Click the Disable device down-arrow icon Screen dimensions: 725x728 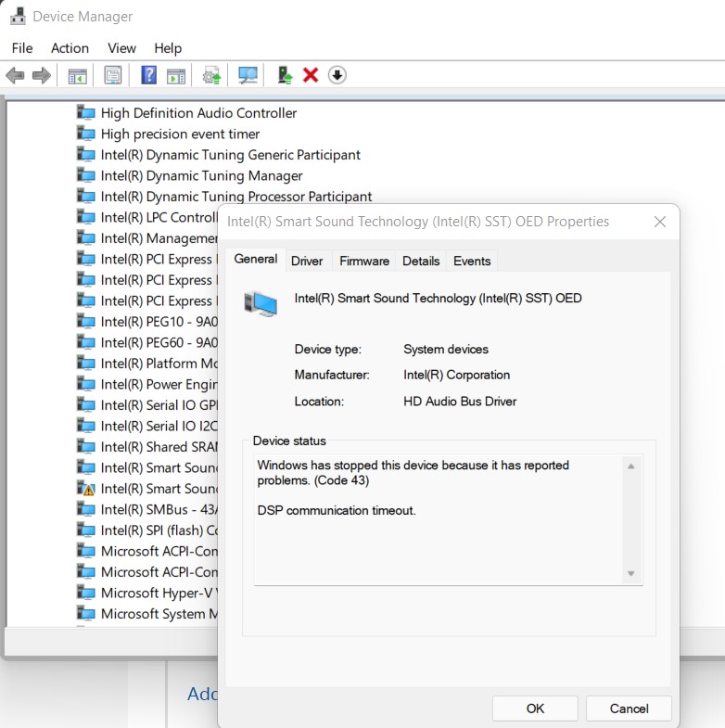(x=337, y=75)
